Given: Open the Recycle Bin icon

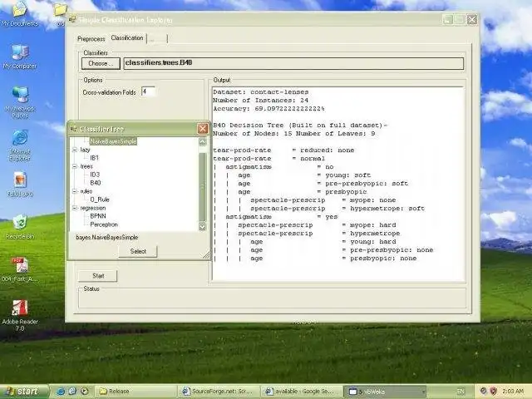Looking at the screenshot, I should pos(20,226).
